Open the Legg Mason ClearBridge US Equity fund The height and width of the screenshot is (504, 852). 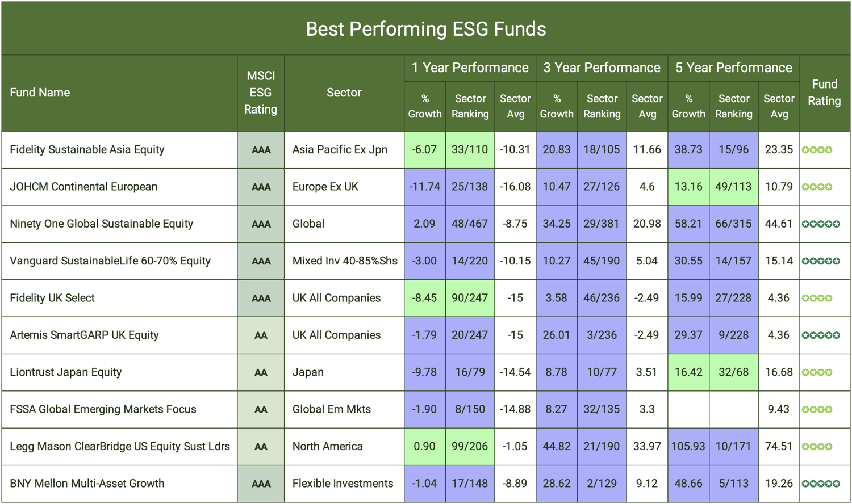coord(120,446)
